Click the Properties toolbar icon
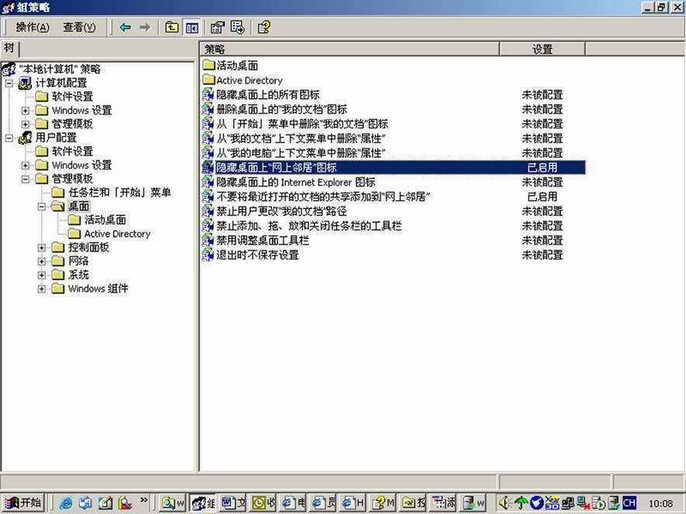This screenshot has width=686, height=514. pos(217,27)
